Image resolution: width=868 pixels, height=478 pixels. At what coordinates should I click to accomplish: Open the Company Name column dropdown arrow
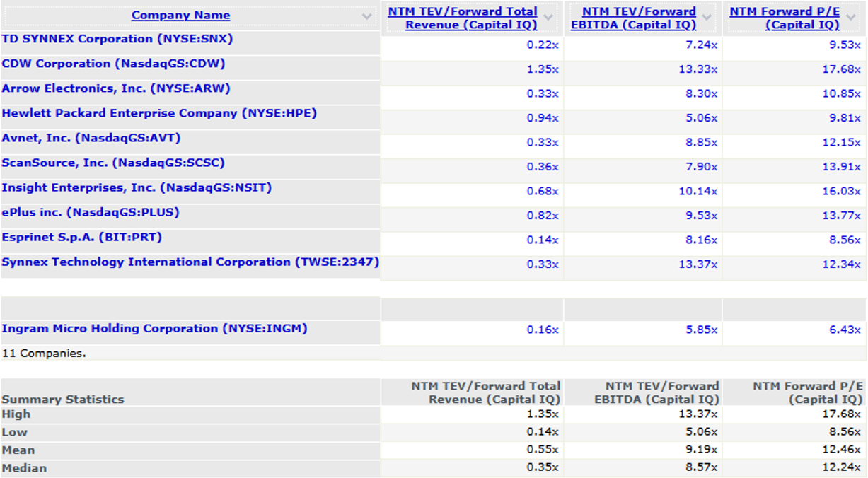pyautogui.click(x=366, y=16)
